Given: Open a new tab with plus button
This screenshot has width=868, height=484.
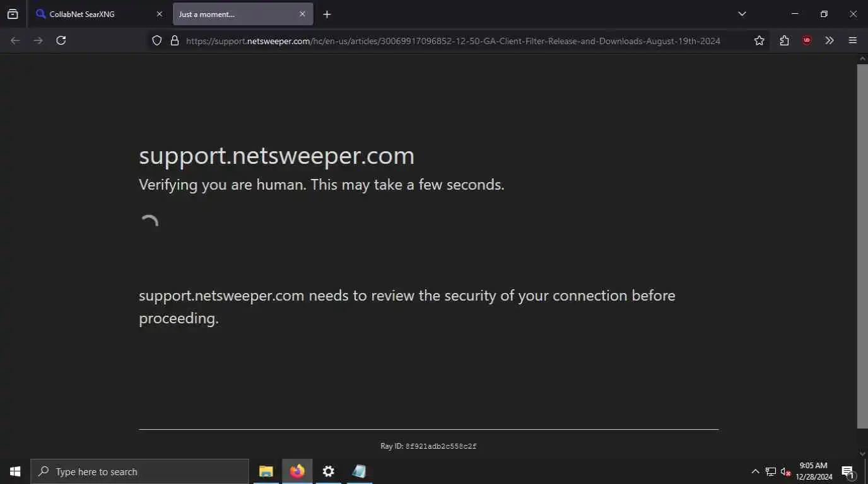Looking at the screenshot, I should (327, 14).
